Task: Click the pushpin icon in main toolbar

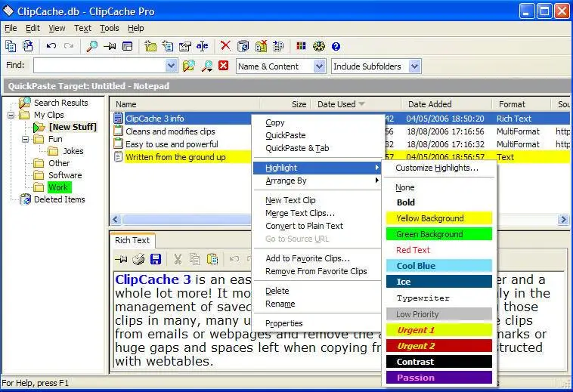Action: pos(110,46)
